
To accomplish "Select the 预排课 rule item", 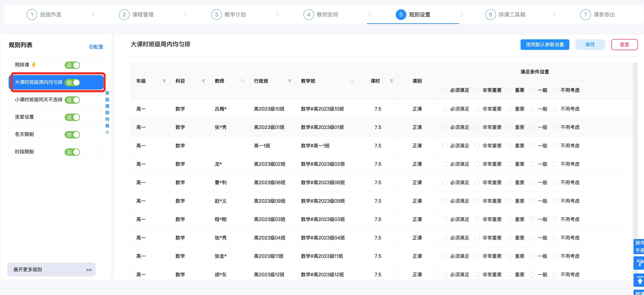I will pos(56,65).
